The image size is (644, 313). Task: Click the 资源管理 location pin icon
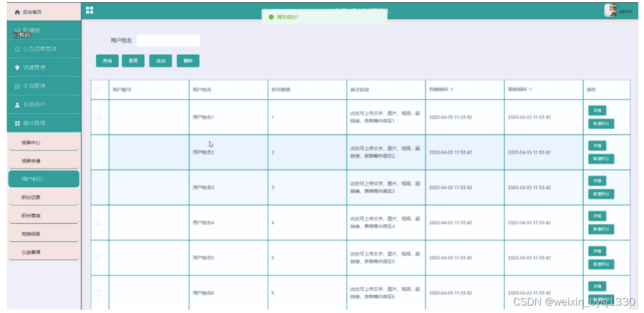point(17,68)
